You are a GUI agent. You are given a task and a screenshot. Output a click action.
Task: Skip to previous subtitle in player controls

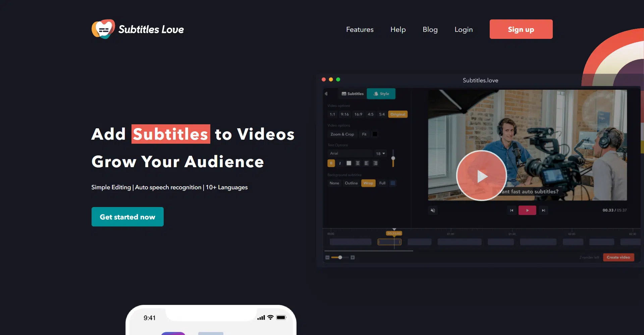pyautogui.click(x=512, y=210)
